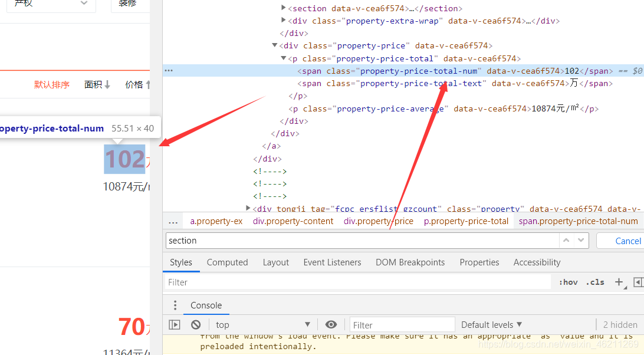Viewport: 644px width, 355px height.
Task: Open the Event Listeners tab
Action: 332,262
